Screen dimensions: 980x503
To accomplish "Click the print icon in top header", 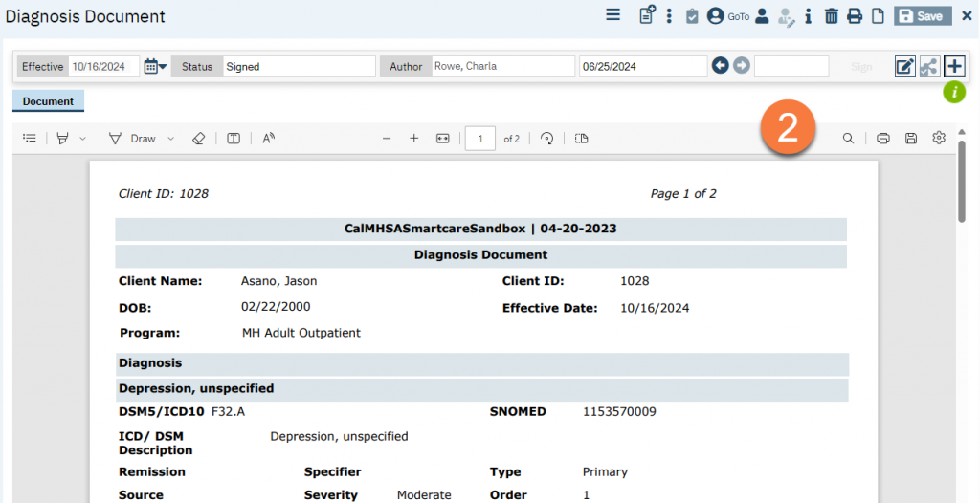I will point(854,16).
